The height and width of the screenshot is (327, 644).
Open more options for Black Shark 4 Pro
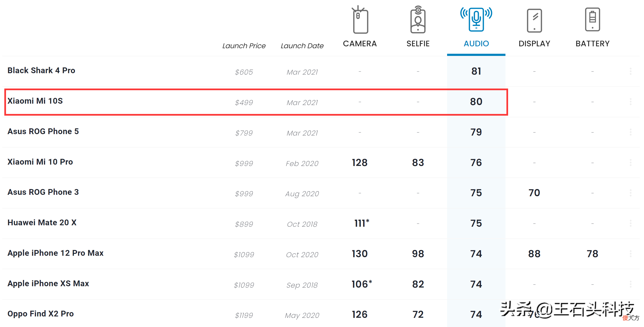click(631, 71)
